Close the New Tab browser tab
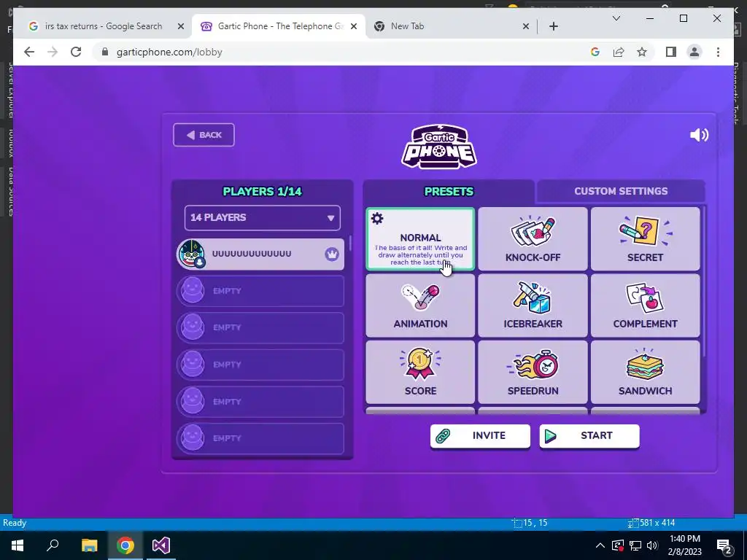This screenshot has height=560, width=747. coord(525,27)
